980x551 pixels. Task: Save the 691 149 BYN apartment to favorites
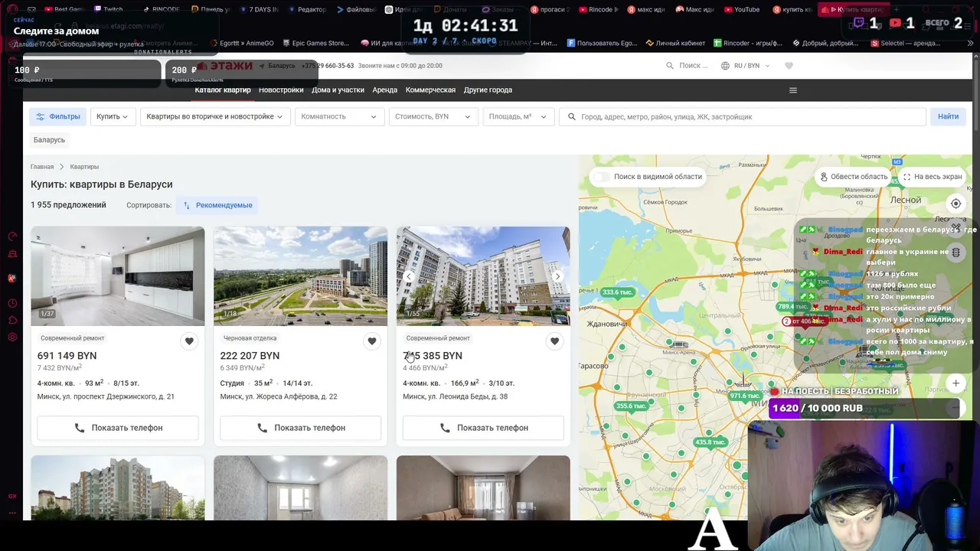[189, 341]
